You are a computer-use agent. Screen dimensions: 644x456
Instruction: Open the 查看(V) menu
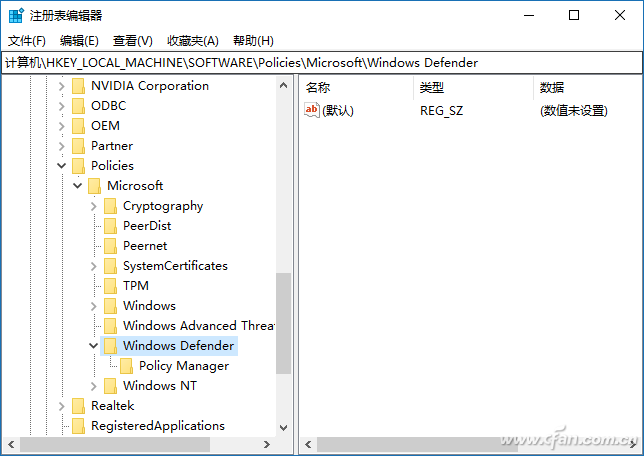click(132, 41)
